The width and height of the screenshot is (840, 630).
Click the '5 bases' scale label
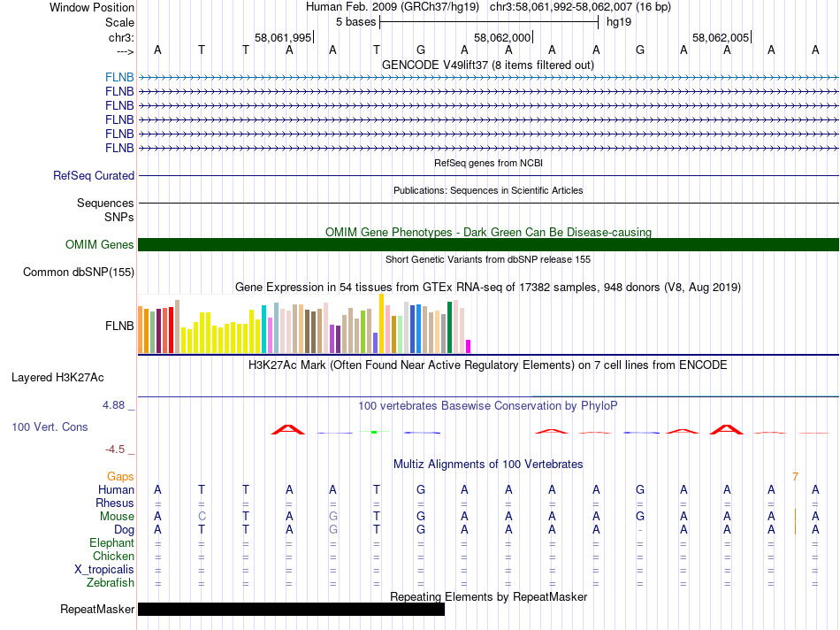point(355,22)
